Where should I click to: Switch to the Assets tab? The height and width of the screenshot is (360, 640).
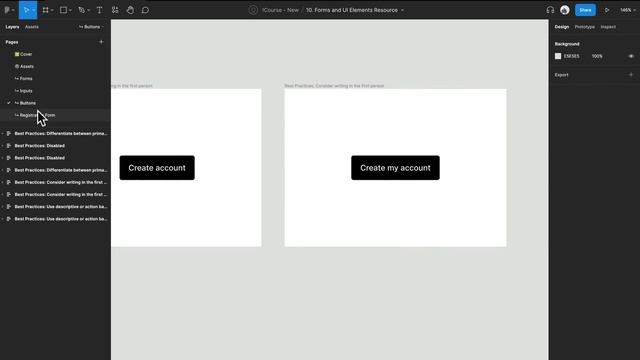[x=32, y=27]
